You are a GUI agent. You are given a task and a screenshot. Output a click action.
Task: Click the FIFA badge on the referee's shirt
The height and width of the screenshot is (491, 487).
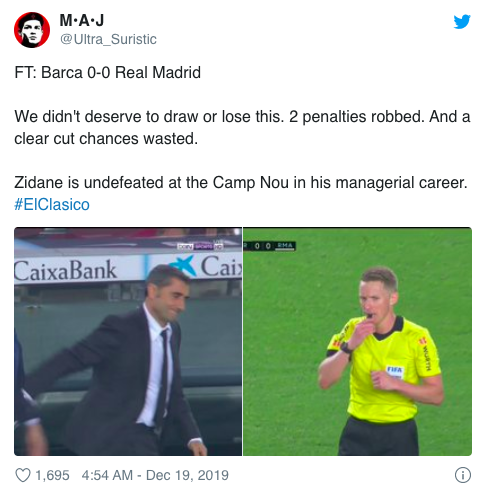(x=395, y=371)
